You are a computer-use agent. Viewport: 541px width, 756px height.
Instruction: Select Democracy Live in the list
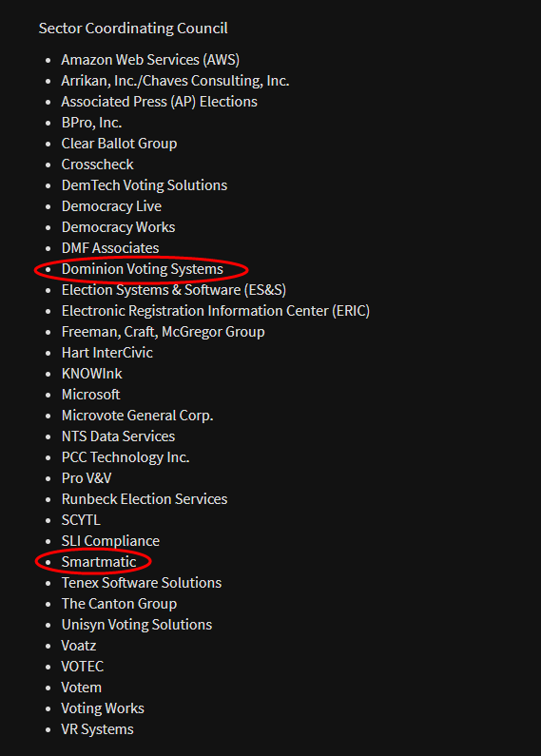(x=111, y=205)
